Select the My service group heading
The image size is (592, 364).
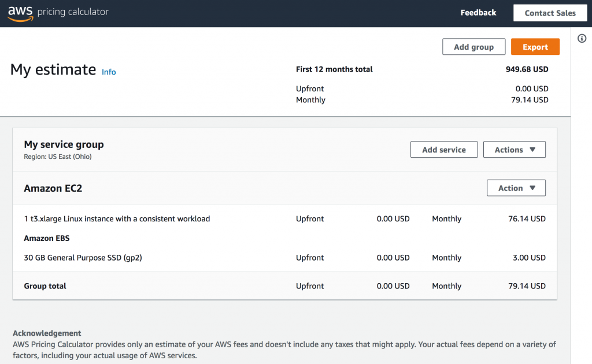[x=64, y=144]
